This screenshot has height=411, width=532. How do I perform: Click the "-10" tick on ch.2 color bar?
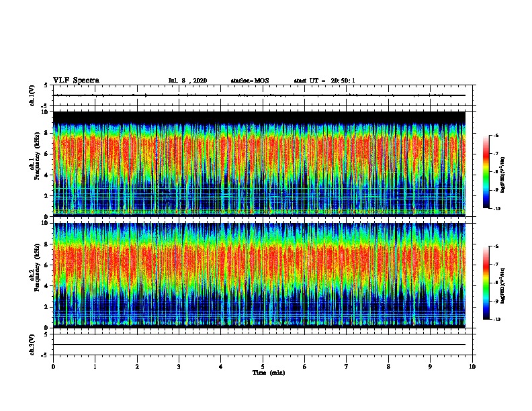click(496, 320)
